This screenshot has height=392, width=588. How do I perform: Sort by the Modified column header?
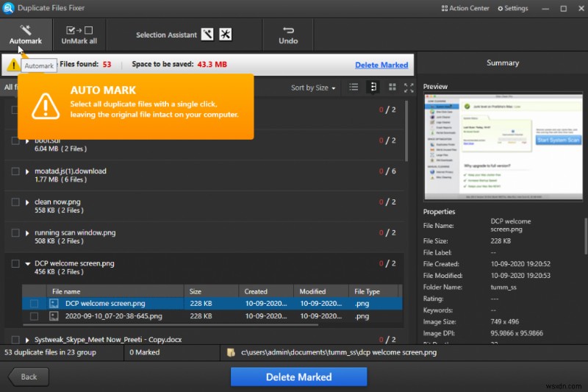tap(321, 291)
